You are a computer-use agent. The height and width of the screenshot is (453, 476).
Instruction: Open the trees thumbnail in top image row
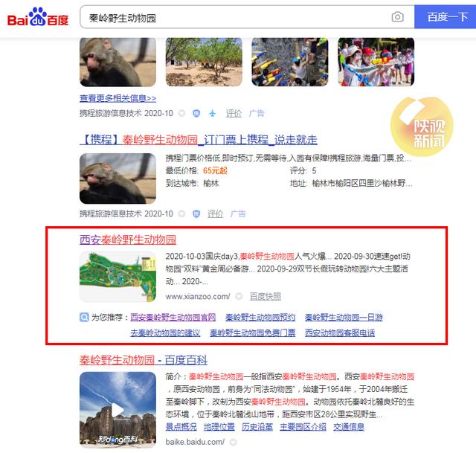tap(204, 62)
